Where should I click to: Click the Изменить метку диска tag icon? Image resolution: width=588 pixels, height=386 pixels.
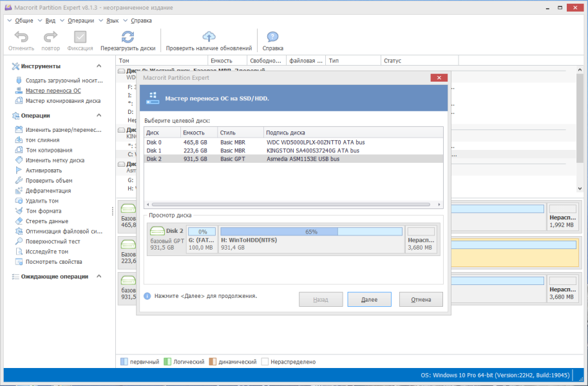tap(19, 160)
